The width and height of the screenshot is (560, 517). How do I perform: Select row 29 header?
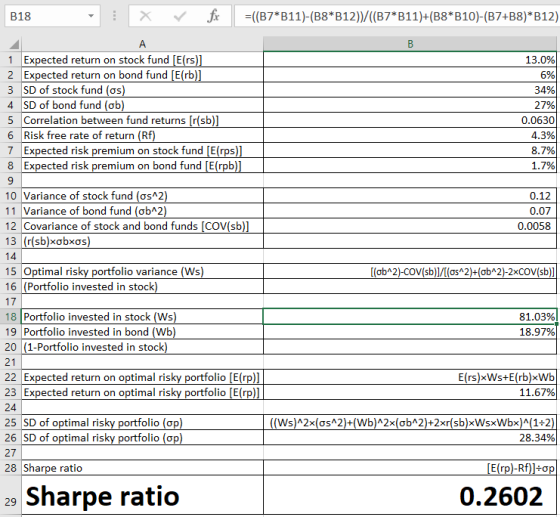[x=11, y=496]
